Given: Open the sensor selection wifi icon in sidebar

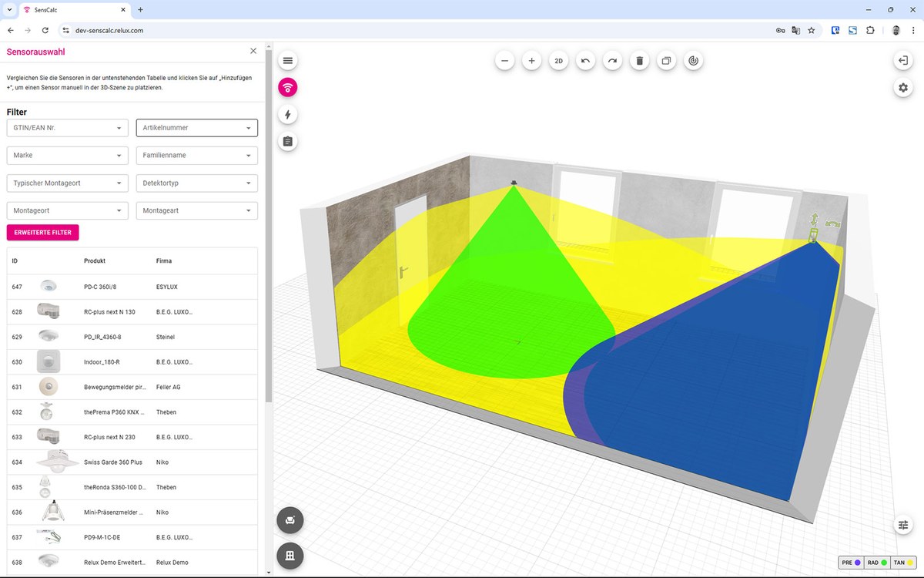Looking at the screenshot, I should click(287, 87).
